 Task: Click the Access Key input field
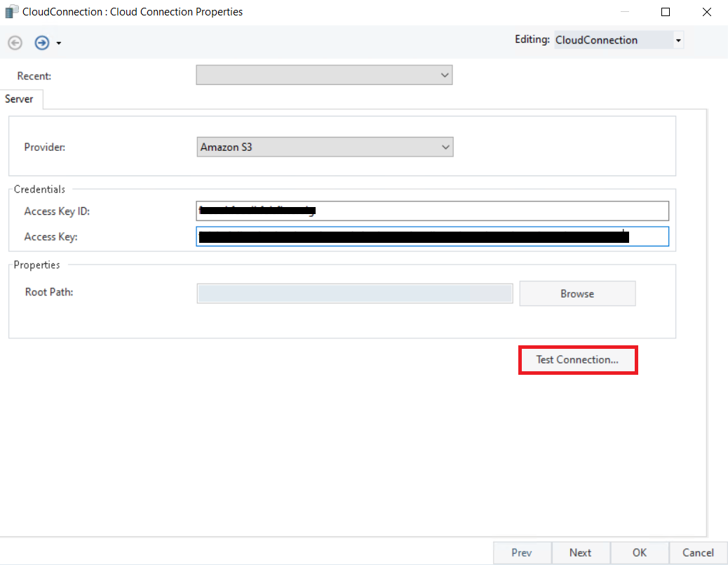pos(432,237)
